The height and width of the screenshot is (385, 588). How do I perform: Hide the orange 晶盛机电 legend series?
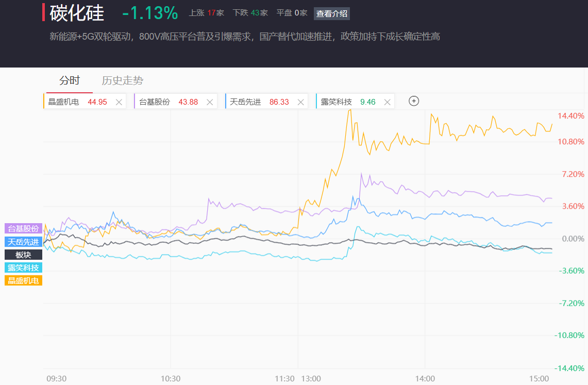[23, 280]
